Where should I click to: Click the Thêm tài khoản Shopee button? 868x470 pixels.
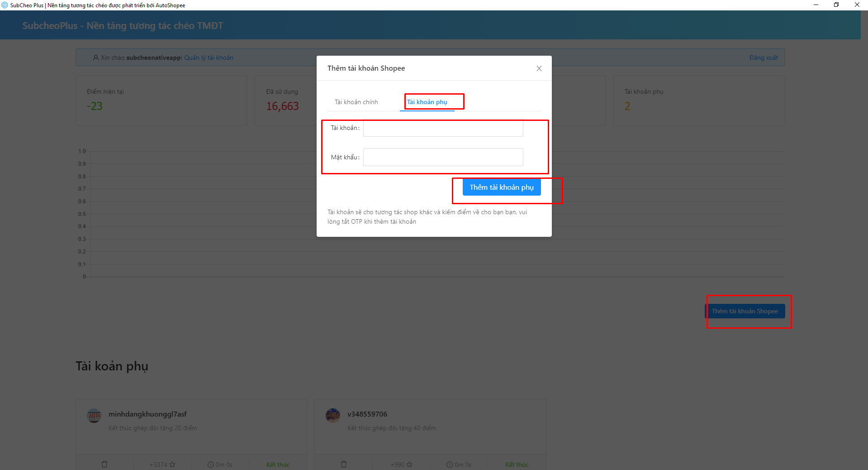click(x=745, y=311)
